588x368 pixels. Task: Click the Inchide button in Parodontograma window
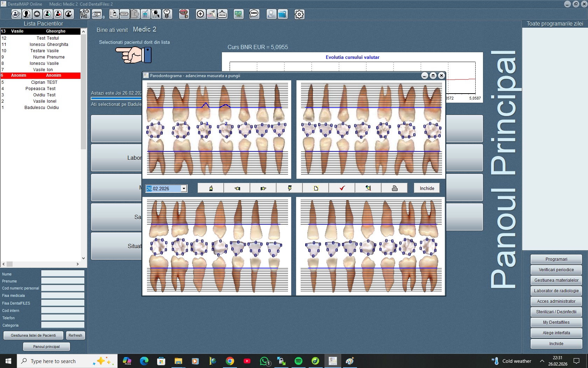427,188
